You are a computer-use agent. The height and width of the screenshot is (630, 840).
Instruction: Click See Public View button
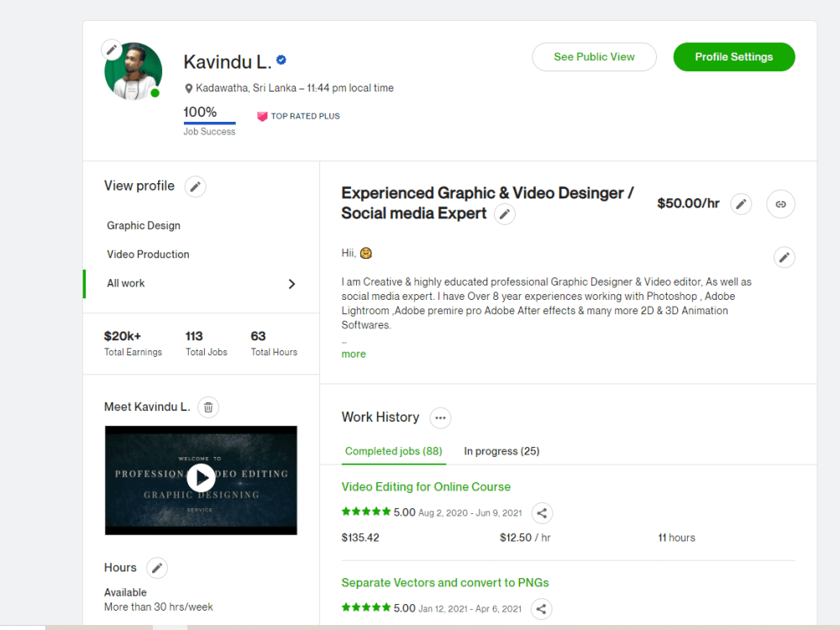pos(594,57)
